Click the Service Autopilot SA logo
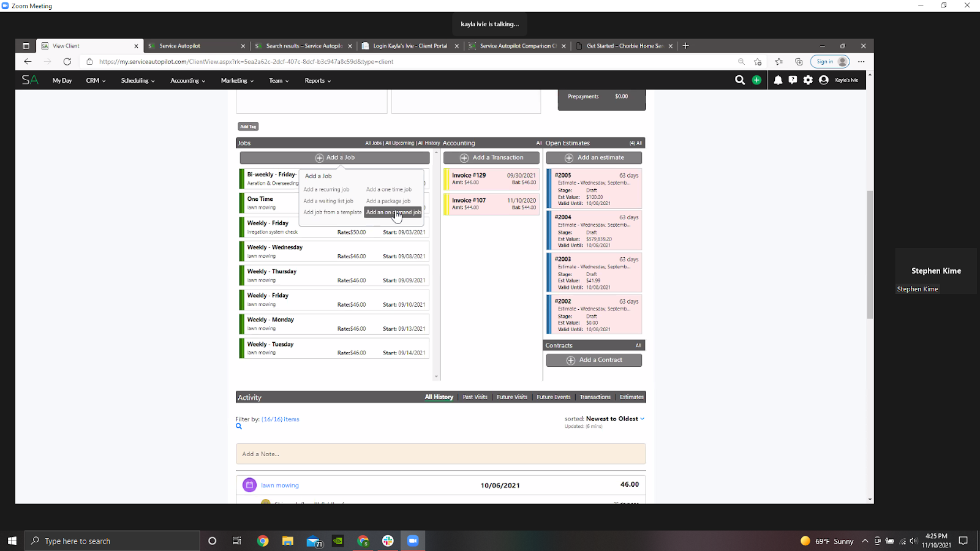This screenshot has width=980, height=551. coord(30,80)
